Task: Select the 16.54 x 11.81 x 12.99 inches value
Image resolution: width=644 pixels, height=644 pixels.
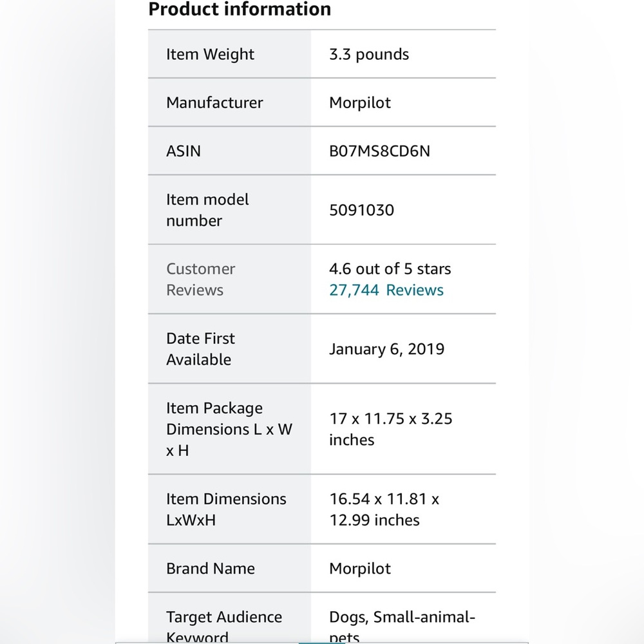Action: pyautogui.click(x=384, y=509)
